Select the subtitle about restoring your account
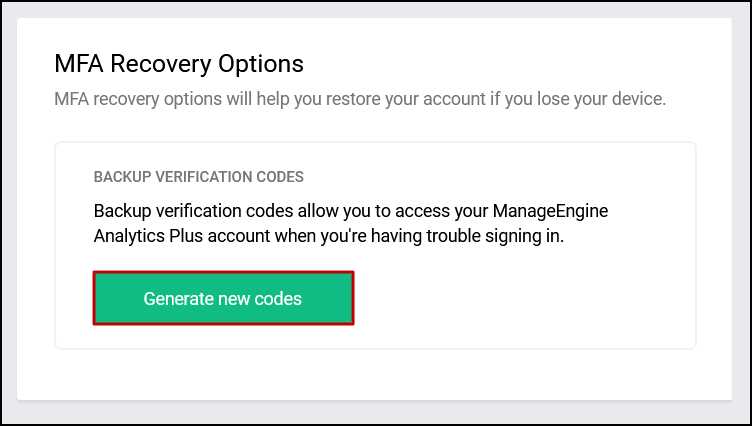Viewport: 752px width, 426px height. (x=359, y=99)
